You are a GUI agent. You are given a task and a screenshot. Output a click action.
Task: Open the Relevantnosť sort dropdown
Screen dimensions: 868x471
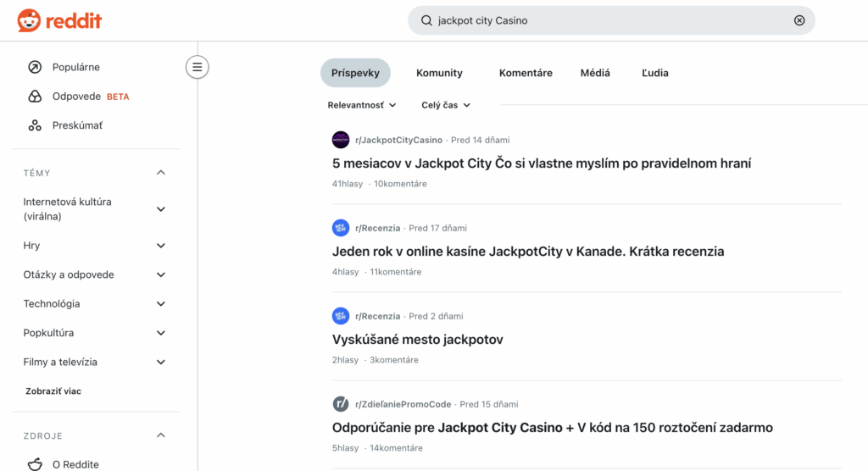click(362, 105)
